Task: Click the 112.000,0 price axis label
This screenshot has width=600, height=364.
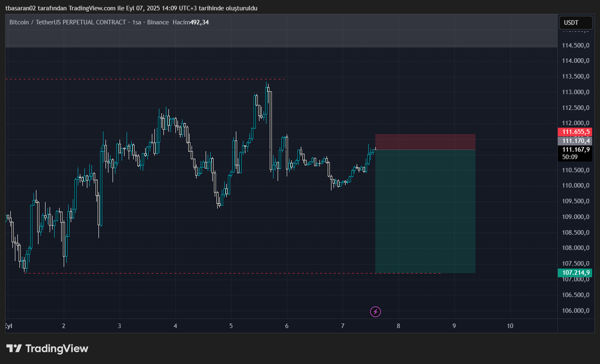Action: coord(576,123)
